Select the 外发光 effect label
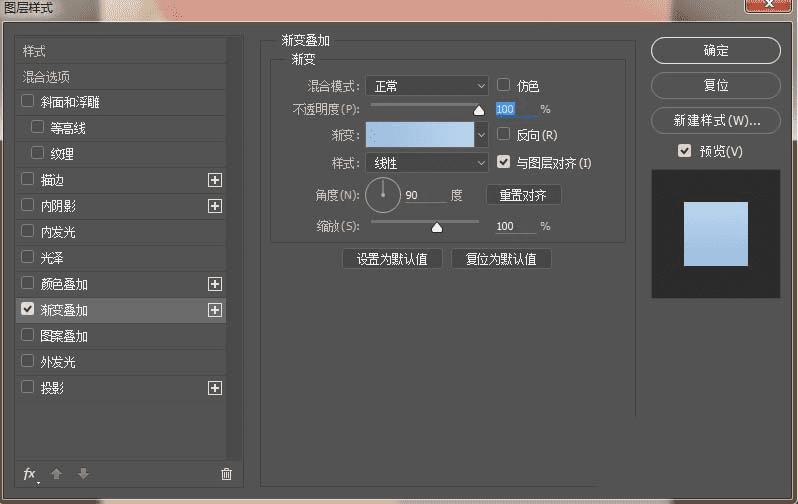The width and height of the screenshot is (798, 504). pyautogui.click(x=58, y=362)
